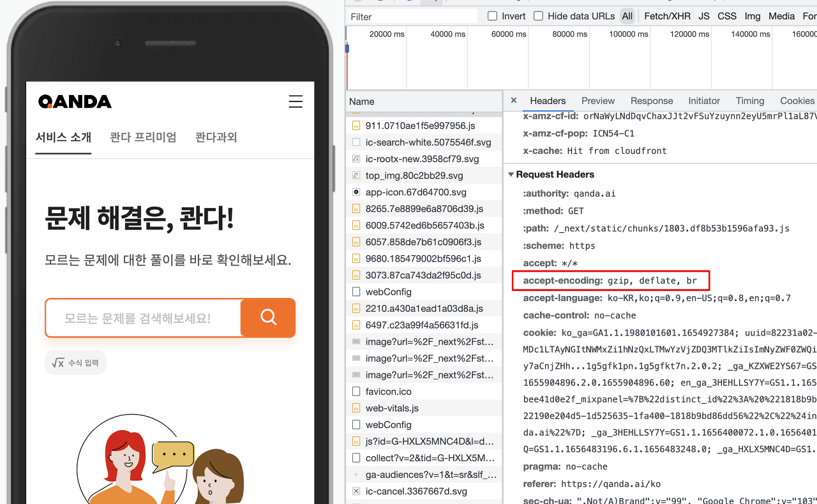Screen dimensions: 817x504
Task: Click the :authority qanda.ai header
Action: 569,193
